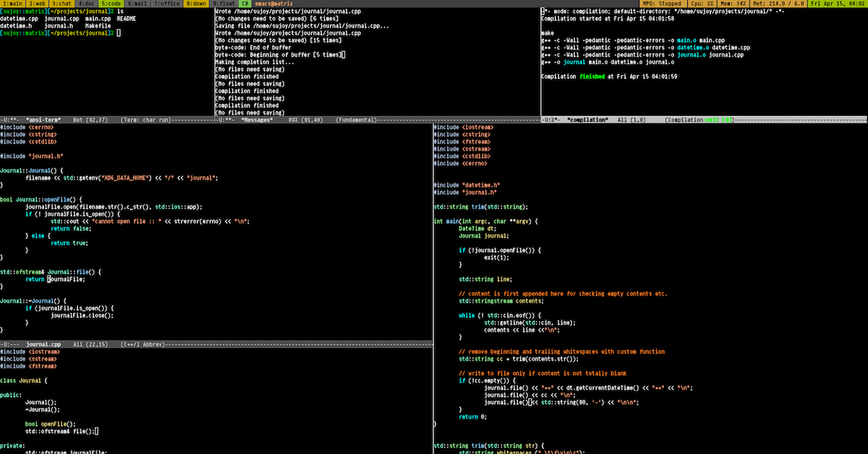868x454 pixels.
Task: Click README in terminal ls output
Action: click(127, 19)
